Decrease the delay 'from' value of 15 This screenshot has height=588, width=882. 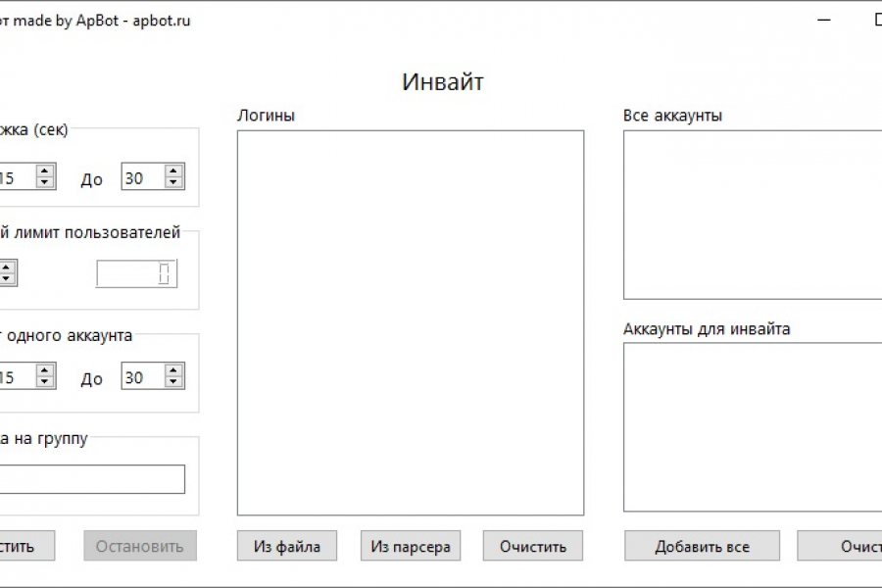pyautogui.click(x=45, y=182)
